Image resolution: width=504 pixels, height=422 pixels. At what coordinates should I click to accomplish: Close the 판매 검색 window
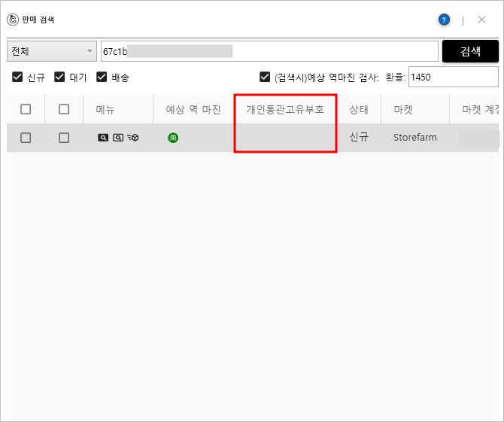pos(481,20)
